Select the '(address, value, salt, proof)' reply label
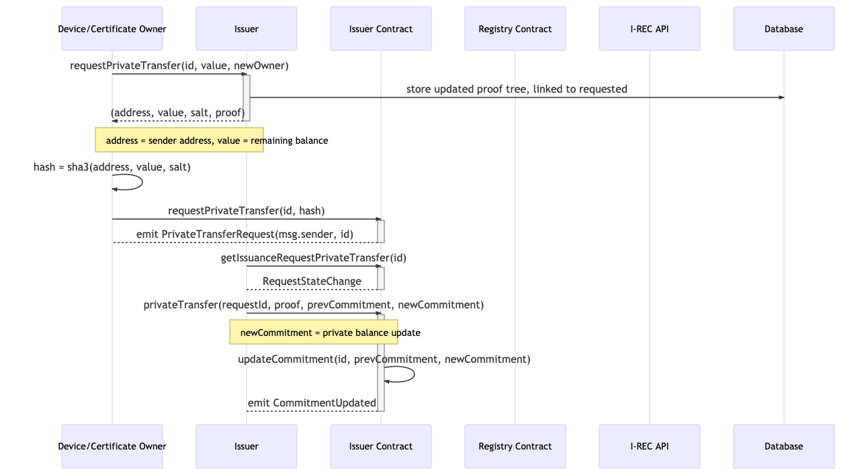 (178, 113)
